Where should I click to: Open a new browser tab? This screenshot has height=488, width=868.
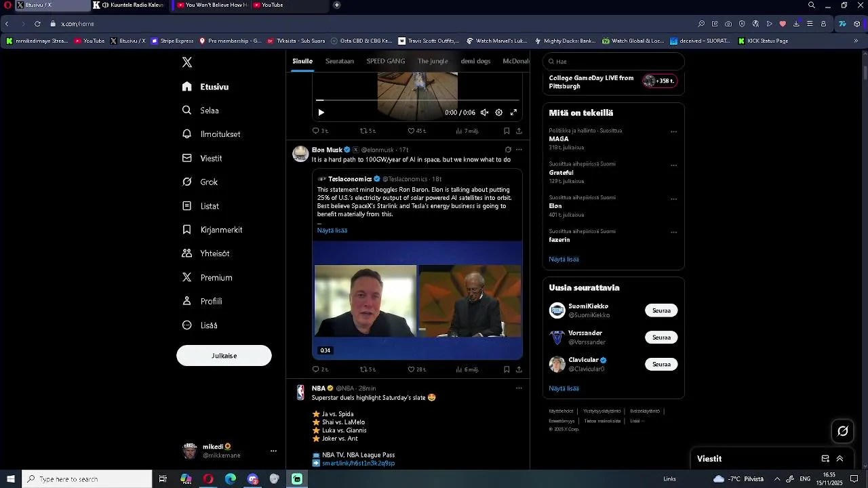[x=337, y=5]
